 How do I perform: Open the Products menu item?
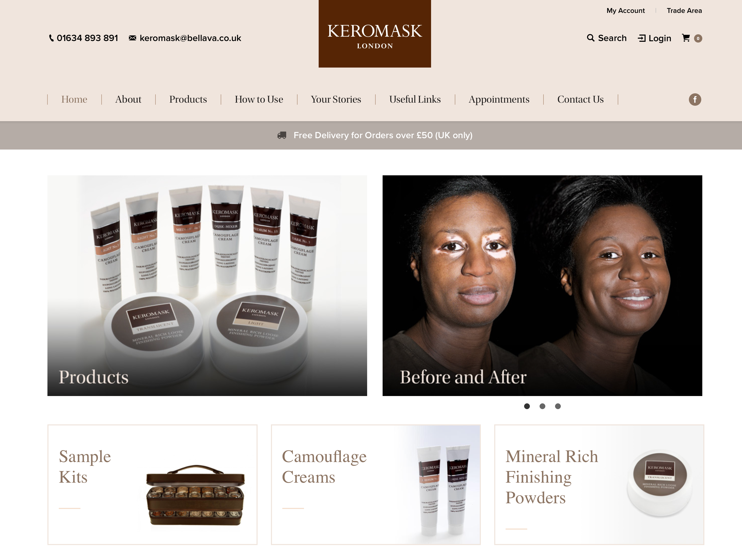tap(188, 99)
